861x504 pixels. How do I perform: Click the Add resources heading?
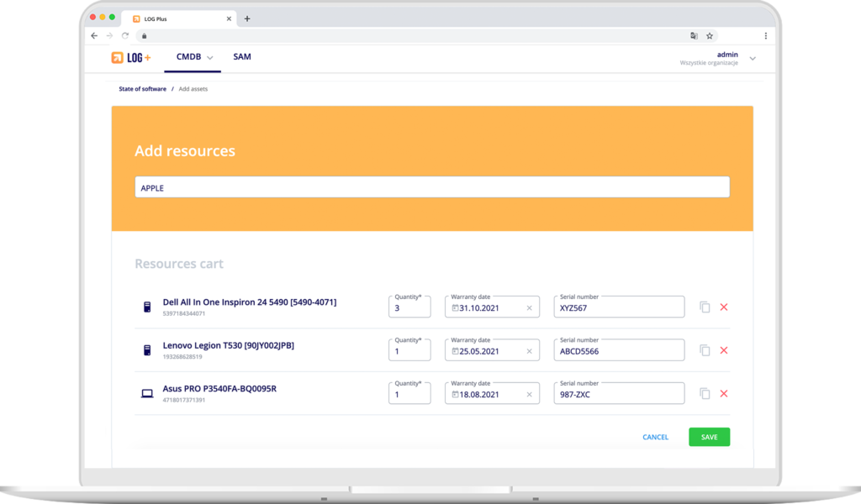coord(185,151)
